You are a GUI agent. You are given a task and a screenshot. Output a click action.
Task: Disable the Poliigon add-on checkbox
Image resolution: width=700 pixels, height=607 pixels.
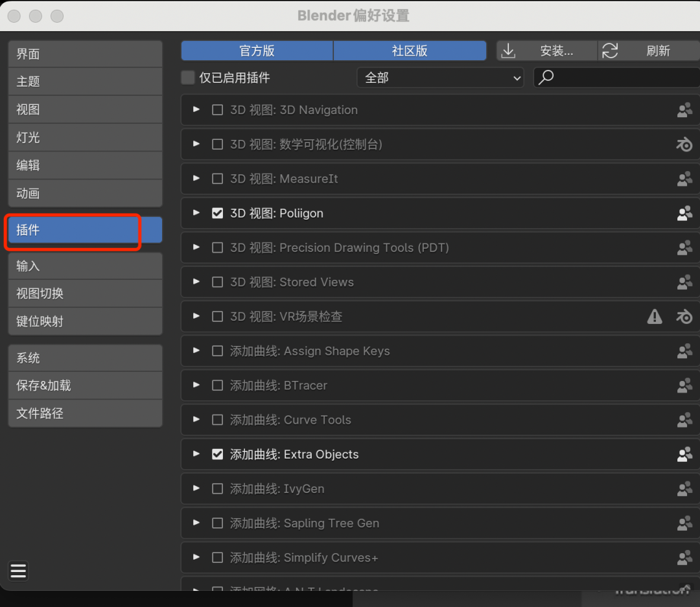(x=218, y=213)
